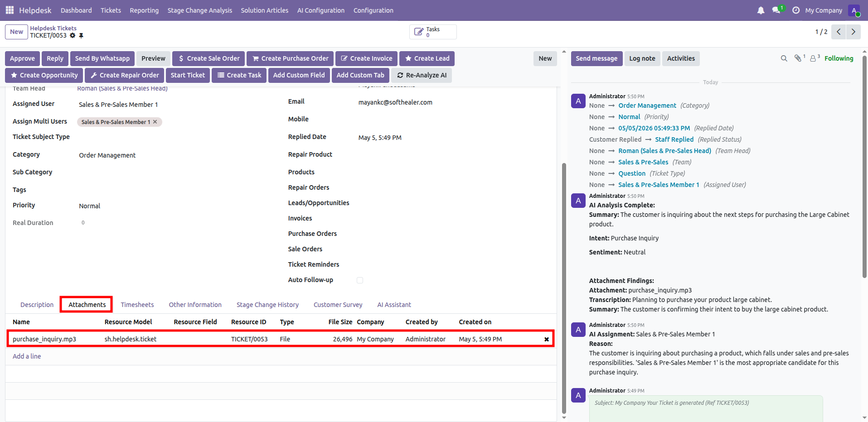Open the notifications bell icon
Screen dimensions: 868x422
(x=761, y=10)
